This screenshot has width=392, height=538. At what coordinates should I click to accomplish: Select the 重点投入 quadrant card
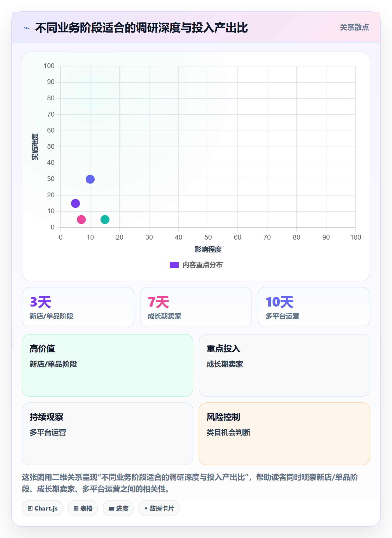284,365
